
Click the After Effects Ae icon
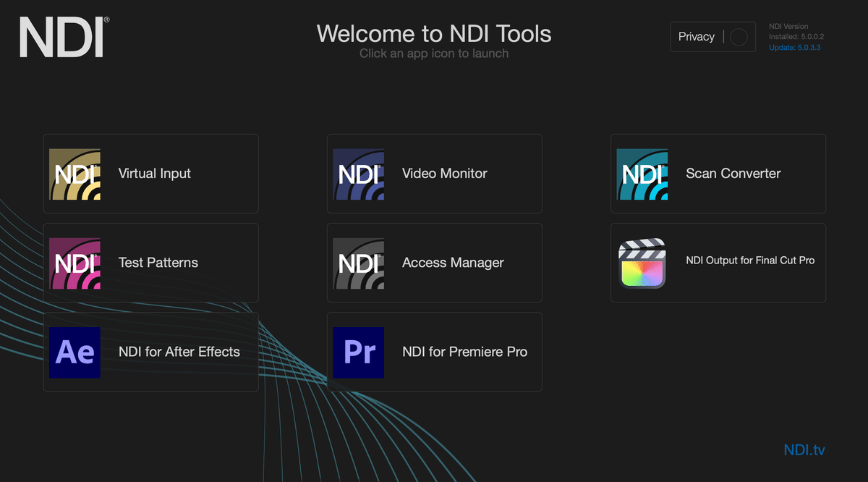click(75, 352)
